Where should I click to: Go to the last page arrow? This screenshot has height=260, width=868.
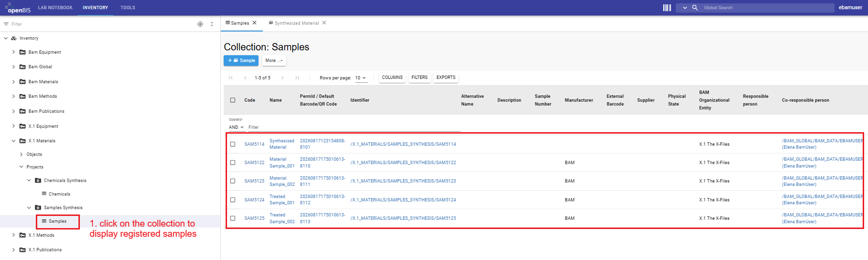[297, 77]
